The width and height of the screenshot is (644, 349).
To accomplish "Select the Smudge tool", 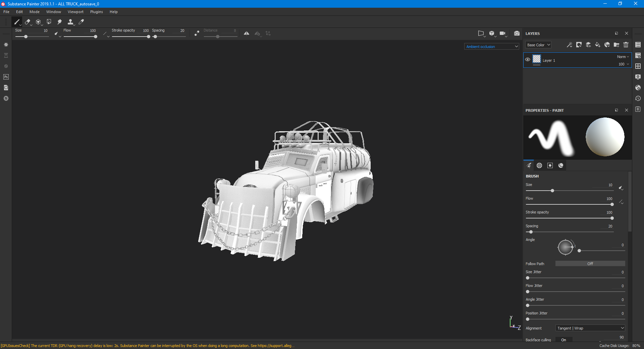I will 59,22.
